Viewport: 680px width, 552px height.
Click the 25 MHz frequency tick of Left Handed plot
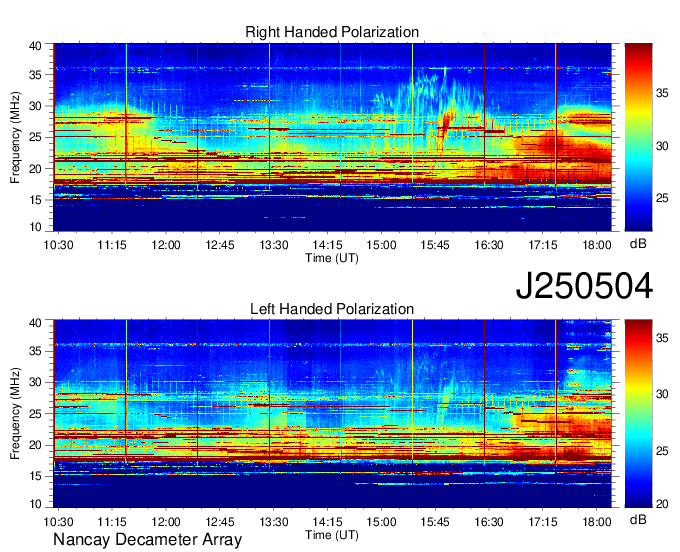pos(35,414)
